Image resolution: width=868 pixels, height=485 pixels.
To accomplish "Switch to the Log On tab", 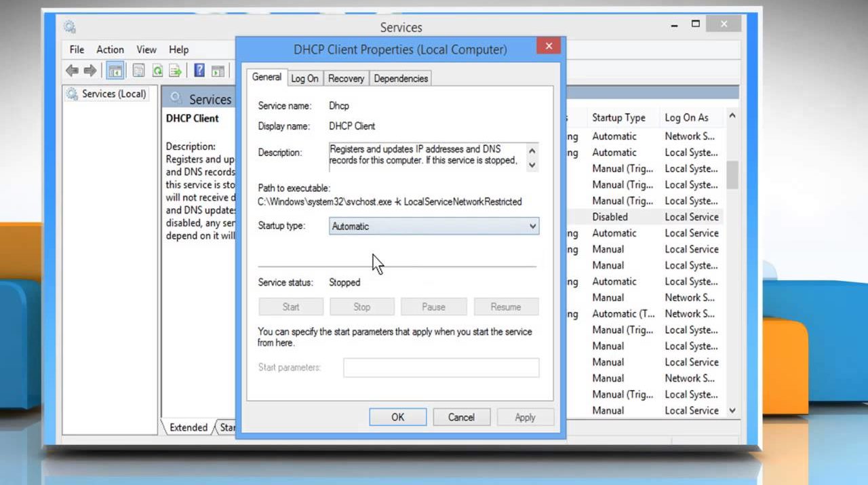I will click(x=304, y=79).
